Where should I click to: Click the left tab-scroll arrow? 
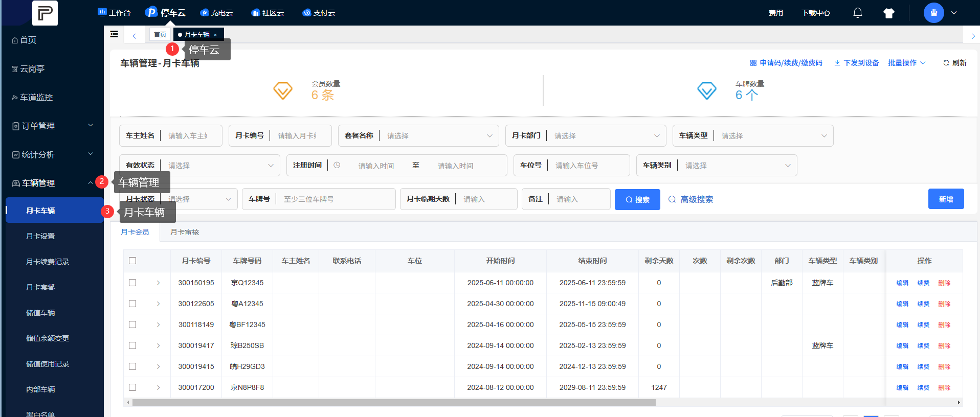134,36
